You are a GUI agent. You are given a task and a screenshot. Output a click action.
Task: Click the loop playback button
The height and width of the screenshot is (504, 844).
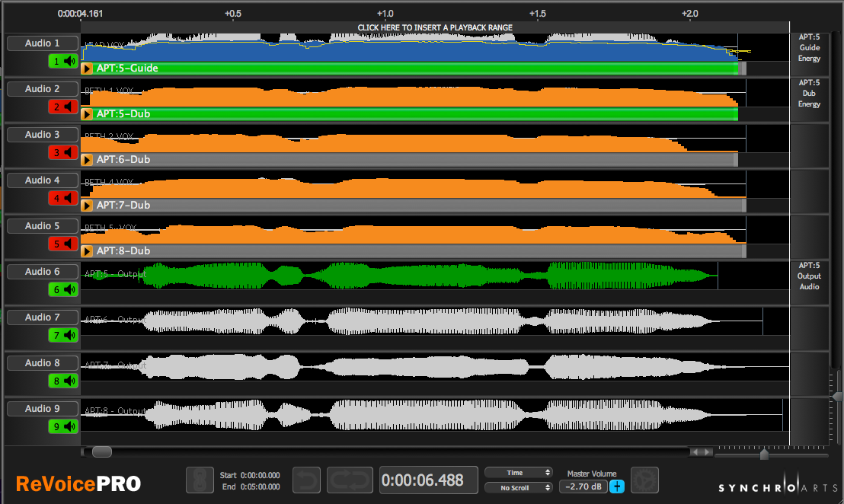coord(350,480)
